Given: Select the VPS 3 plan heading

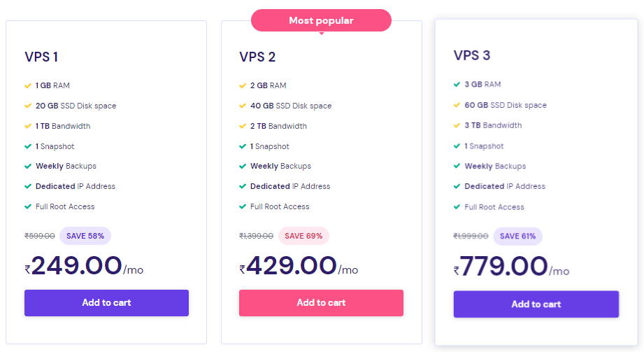Looking at the screenshot, I should [x=472, y=55].
